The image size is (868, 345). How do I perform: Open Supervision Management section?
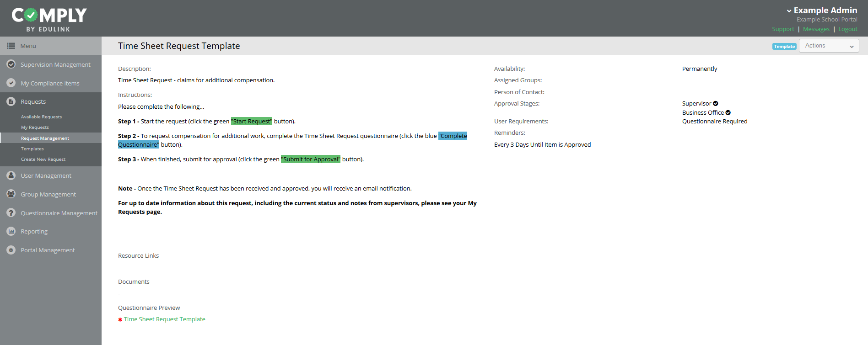point(51,64)
